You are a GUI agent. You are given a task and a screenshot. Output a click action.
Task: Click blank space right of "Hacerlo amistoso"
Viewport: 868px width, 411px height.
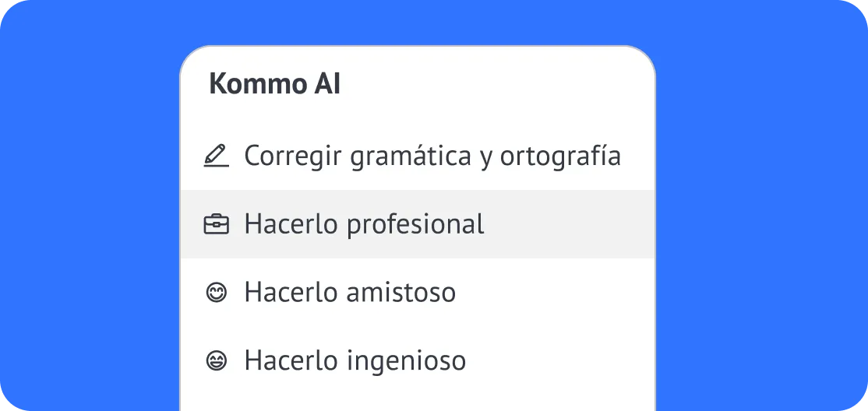553,293
